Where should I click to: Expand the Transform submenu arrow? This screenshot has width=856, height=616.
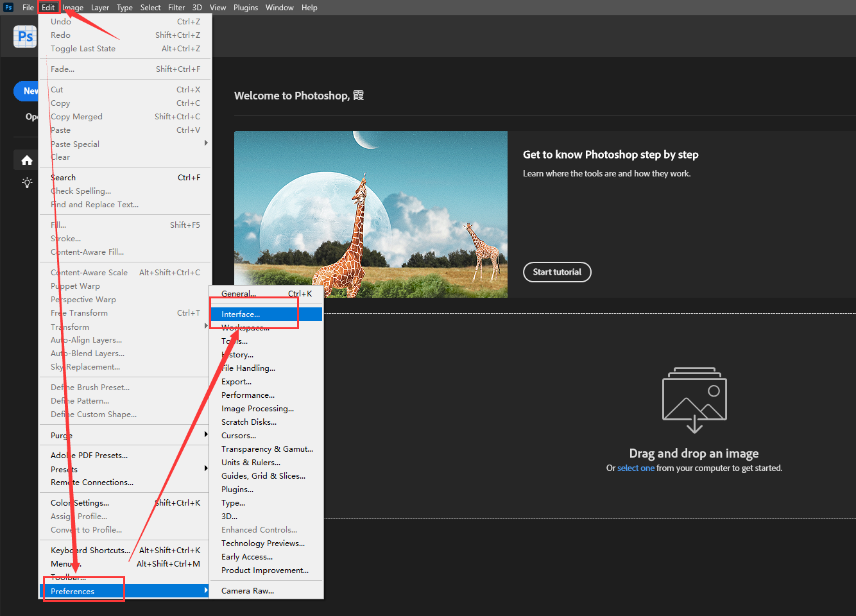coord(206,326)
